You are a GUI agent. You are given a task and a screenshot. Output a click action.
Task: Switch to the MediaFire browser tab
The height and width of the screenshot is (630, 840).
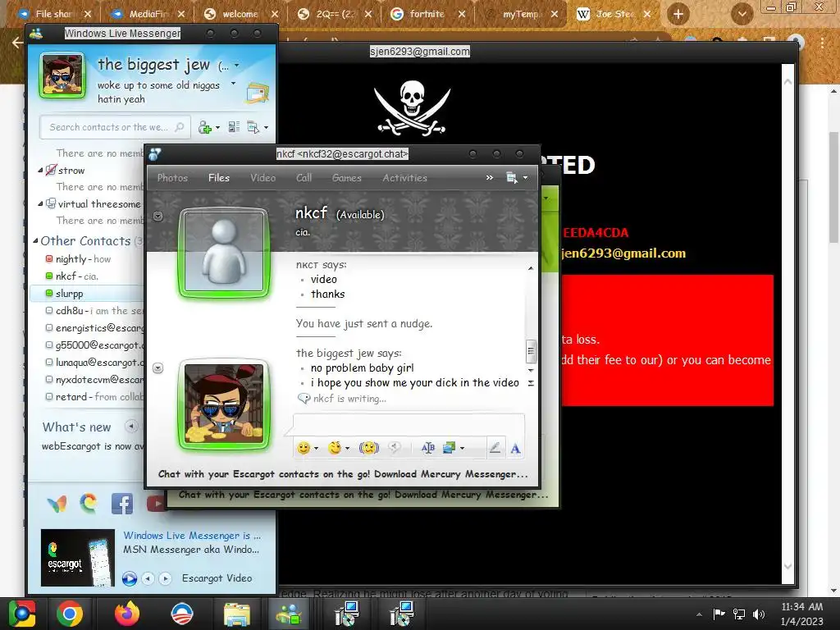coord(149,14)
